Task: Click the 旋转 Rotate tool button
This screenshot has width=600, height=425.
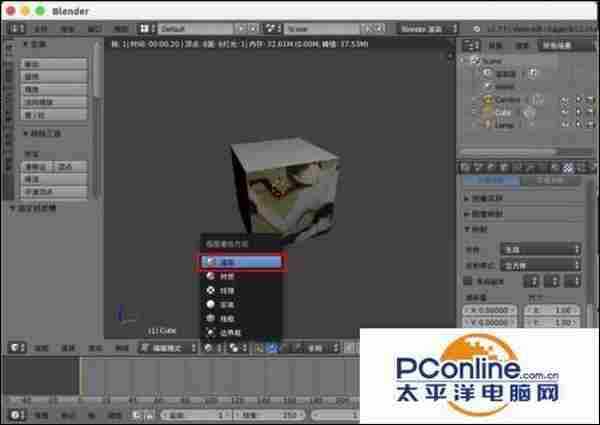Action: click(54, 77)
